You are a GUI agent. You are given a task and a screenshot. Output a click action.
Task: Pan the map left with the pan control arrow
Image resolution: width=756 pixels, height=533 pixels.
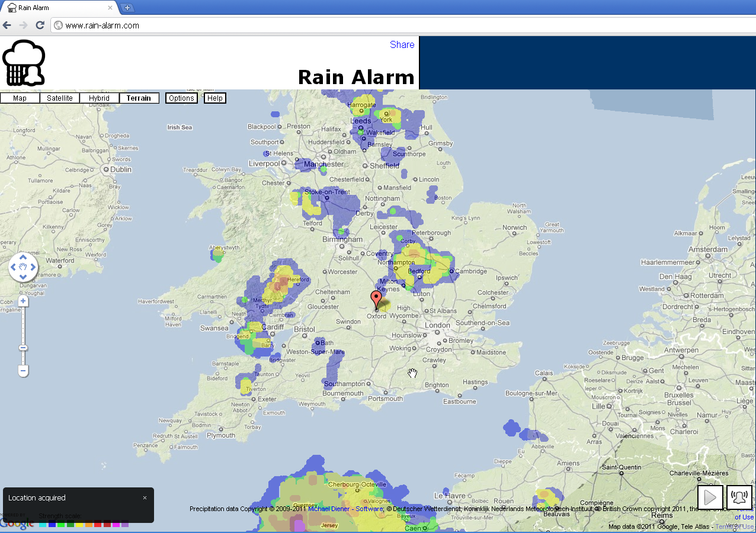point(13,268)
